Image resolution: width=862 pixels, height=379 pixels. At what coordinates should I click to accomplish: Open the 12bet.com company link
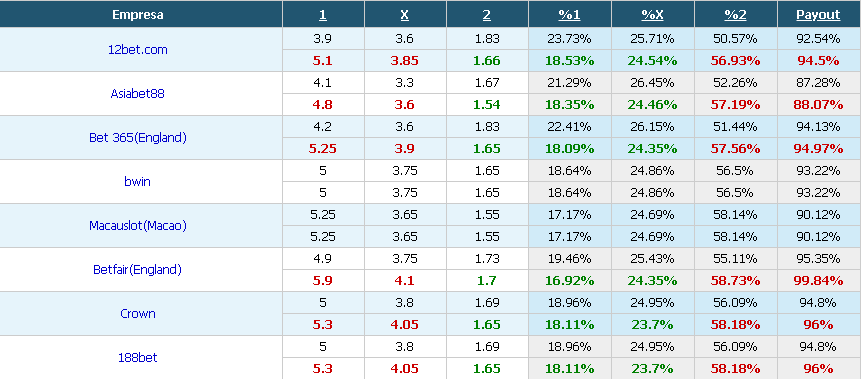(x=137, y=50)
